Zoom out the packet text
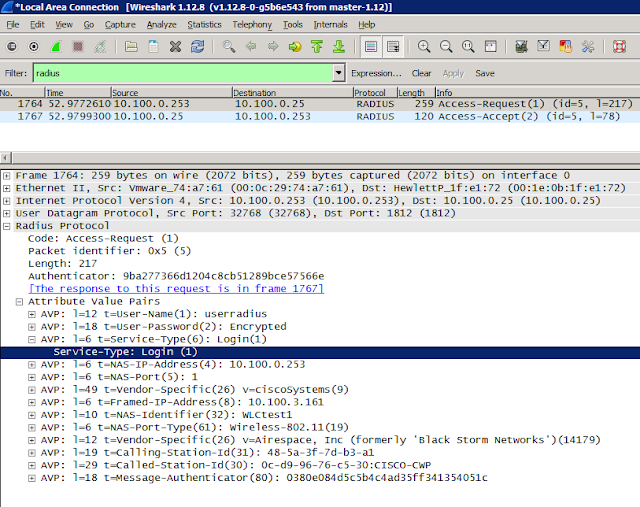 click(x=446, y=47)
